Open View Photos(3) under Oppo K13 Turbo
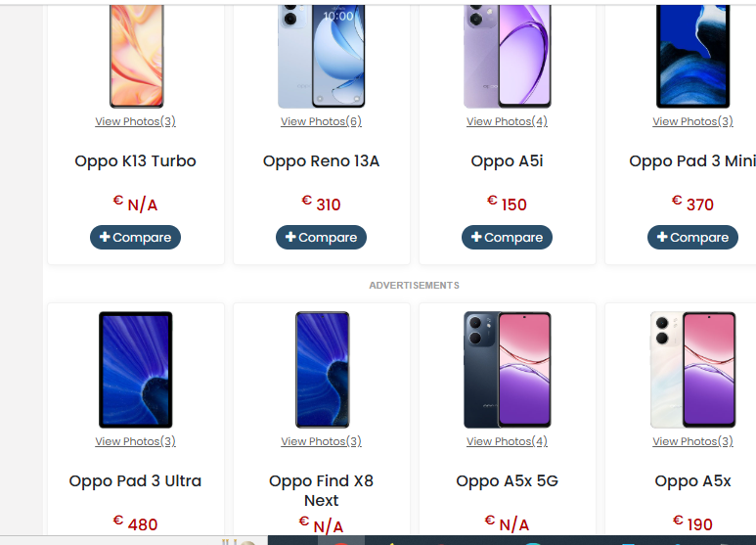This screenshot has width=756, height=545. pyautogui.click(x=136, y=121)
